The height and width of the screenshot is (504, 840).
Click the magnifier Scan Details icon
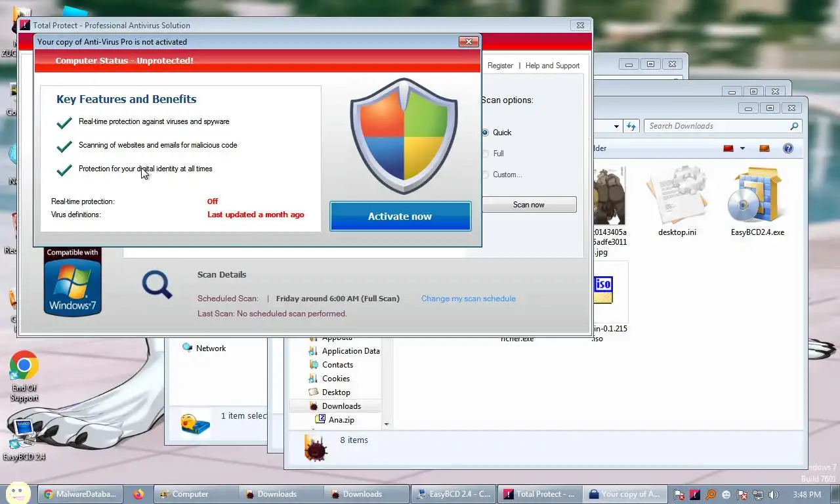[x=157, y=285]
